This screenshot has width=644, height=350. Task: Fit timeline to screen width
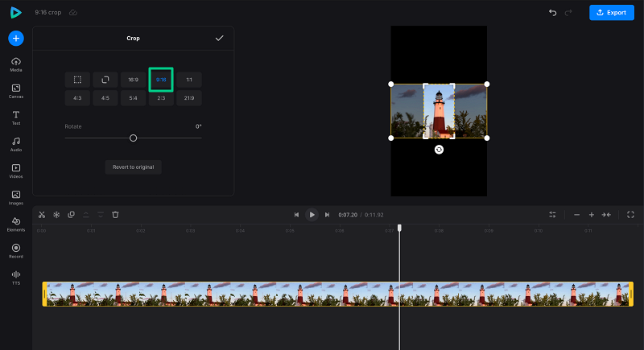coord(606,215)
